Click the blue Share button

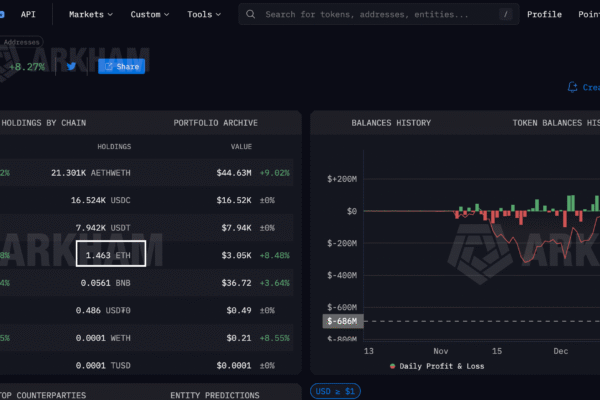click(121, 67)
